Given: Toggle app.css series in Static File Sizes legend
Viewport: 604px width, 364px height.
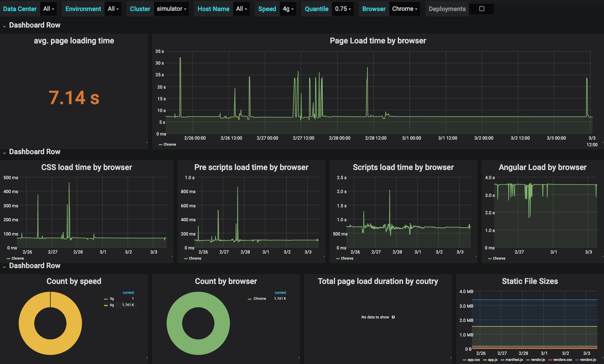Looking at the screenshot, I should click(x=474, y=360).
